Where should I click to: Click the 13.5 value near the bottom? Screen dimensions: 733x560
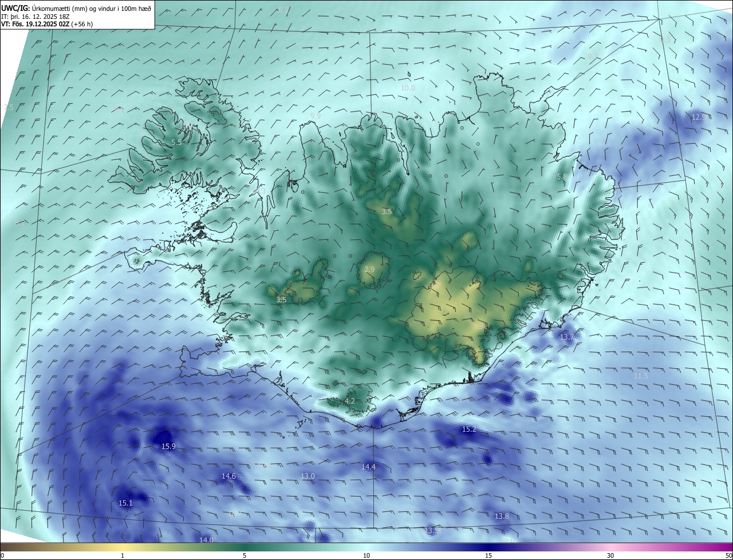pos(431,531)
